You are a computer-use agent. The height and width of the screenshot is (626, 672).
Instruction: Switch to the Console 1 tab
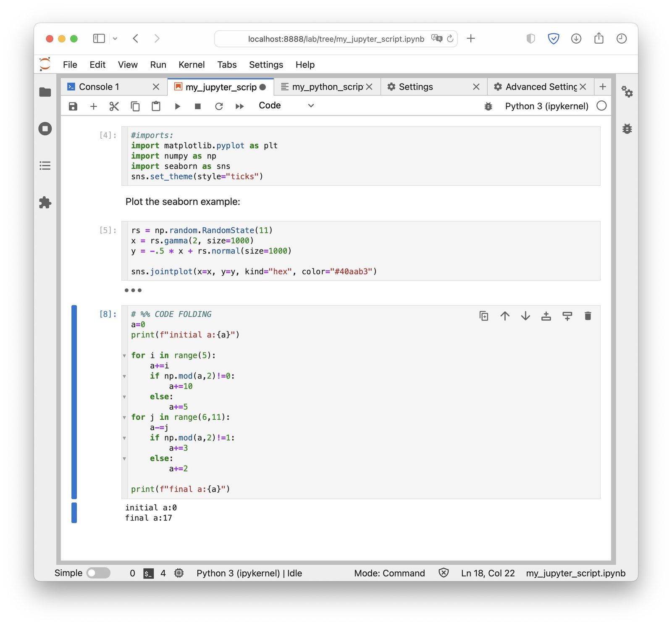tap(99, 87)
